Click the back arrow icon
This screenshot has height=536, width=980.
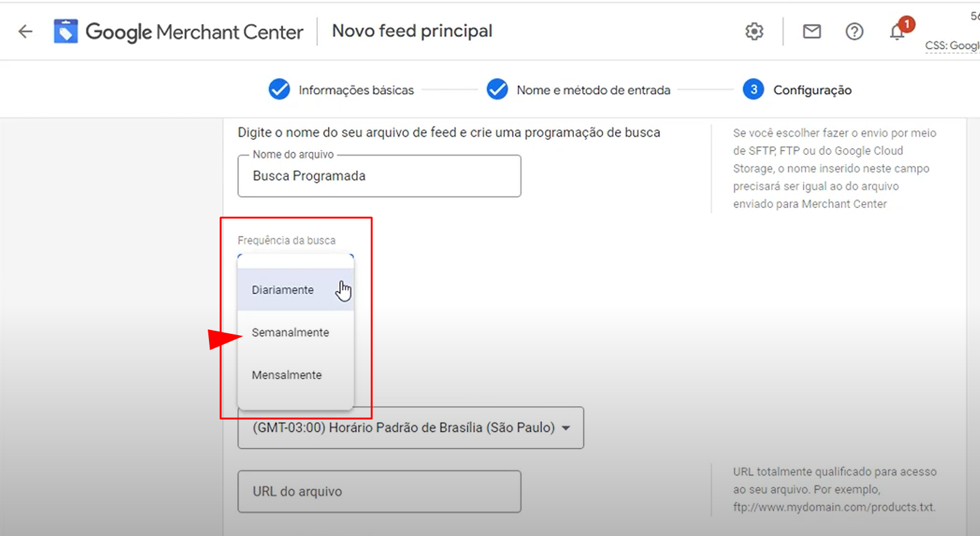tap(25, 31)
